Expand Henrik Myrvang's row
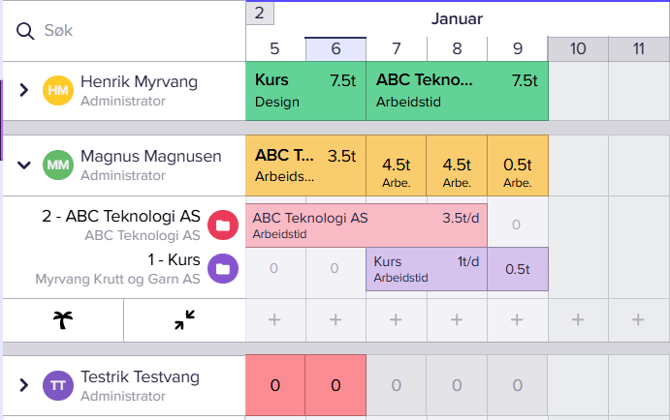The height and width of the screenshot is (420, 670). point(25,91)
